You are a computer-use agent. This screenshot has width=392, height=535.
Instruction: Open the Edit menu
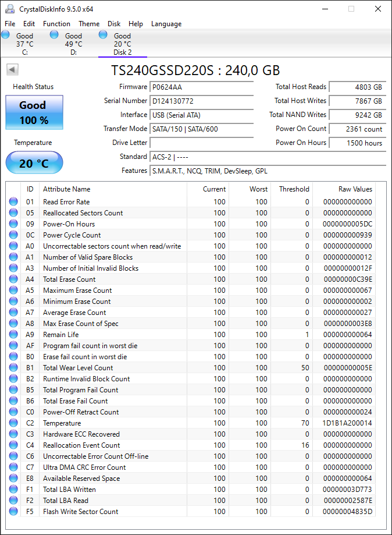tap(29, 24)
